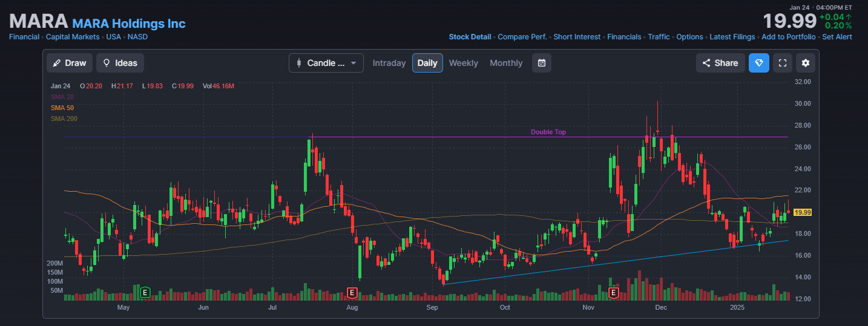Click the August earnings E marker
Viewport: 868px width, 326px height.
point(352,293)
